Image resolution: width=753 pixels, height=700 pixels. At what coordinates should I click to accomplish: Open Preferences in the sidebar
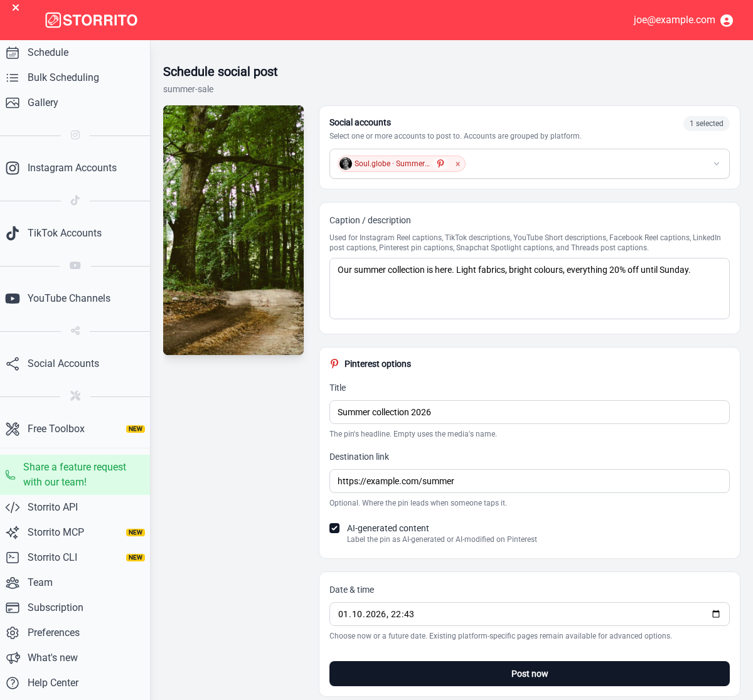[x=75, y=633]
